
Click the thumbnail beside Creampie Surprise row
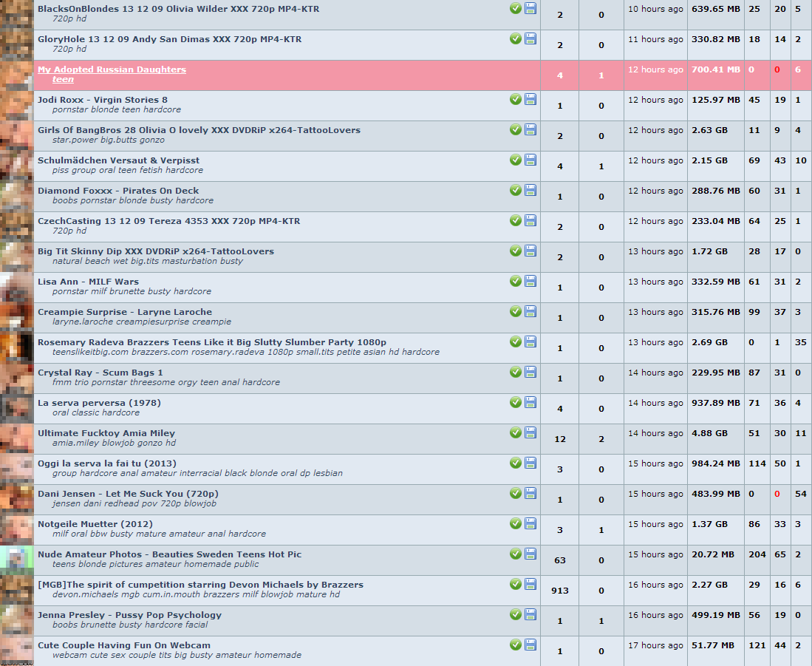pos(16,317)
